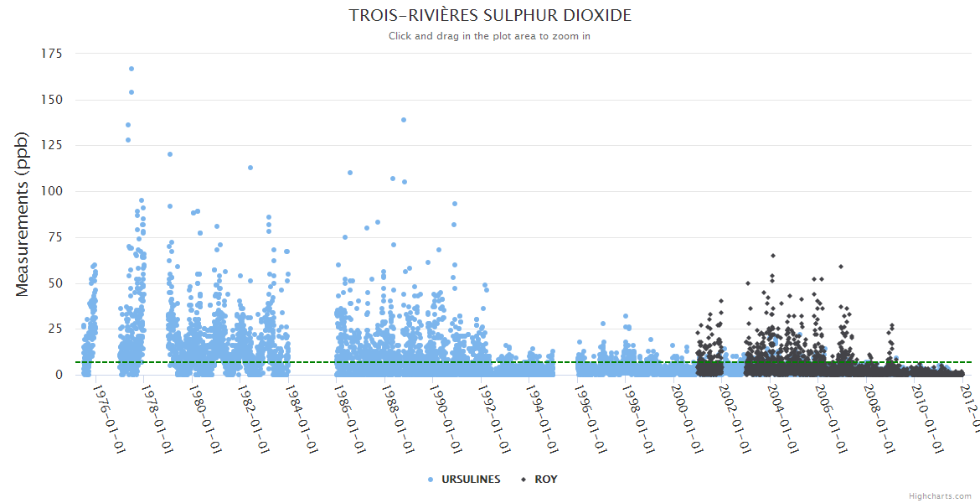Click the dark diamond ROY legend marker

524,480
